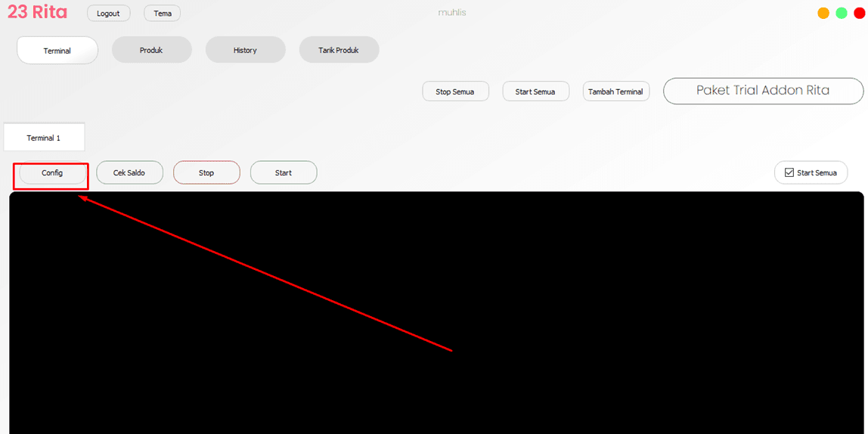This screenshot has height=434, width=868.
Task: Open Config for Terminal 1
Action: (52, 173)
